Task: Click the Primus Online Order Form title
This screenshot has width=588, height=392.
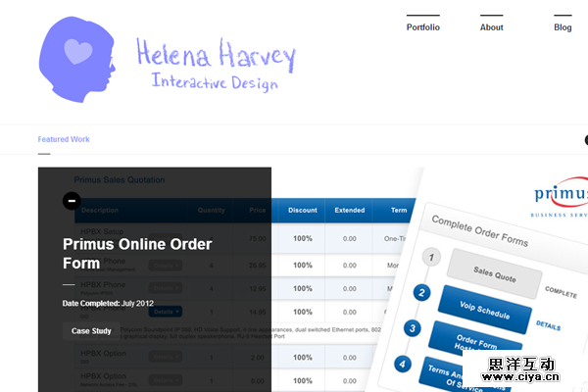Action: [137, 254]
